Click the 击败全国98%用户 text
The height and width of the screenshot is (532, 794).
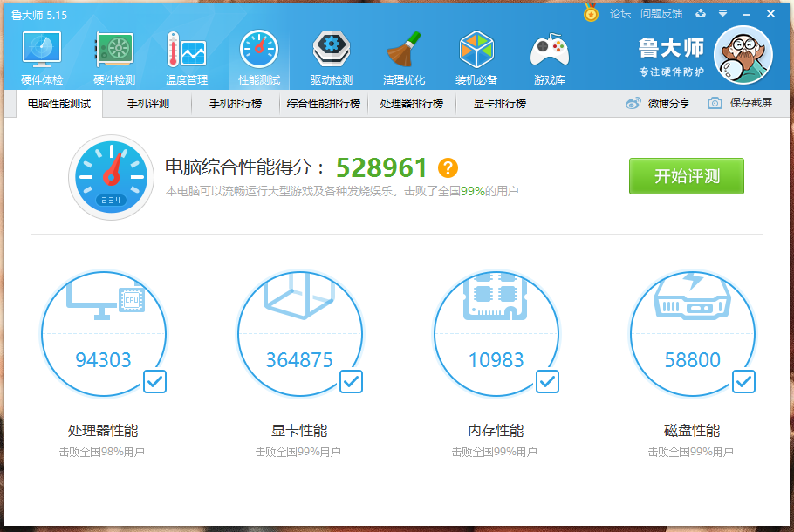click(102, 452)
